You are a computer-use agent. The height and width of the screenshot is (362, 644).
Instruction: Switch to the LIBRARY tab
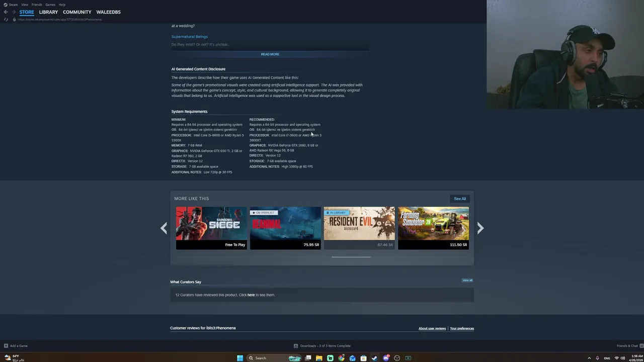coord(48,12)
